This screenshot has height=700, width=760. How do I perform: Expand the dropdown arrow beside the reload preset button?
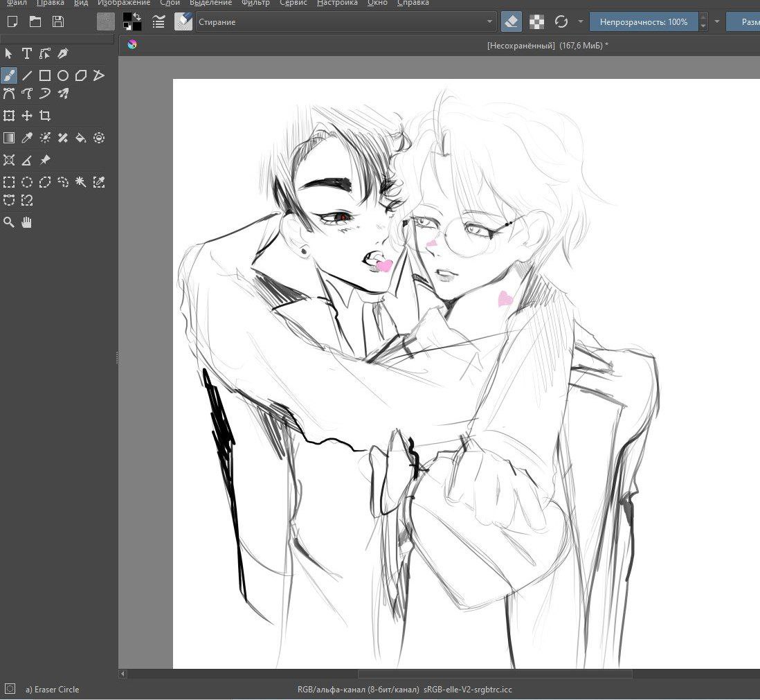point(581,21)
